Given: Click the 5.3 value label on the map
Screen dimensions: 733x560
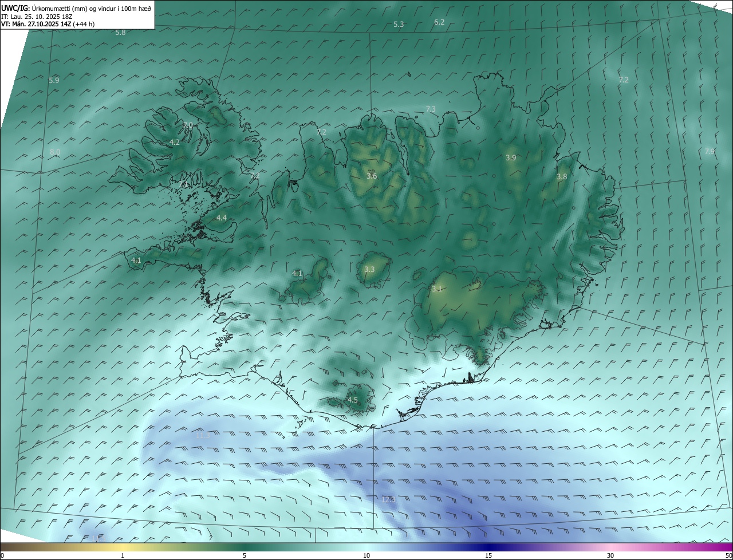Looking at the screenshot, I should (399, 25).
